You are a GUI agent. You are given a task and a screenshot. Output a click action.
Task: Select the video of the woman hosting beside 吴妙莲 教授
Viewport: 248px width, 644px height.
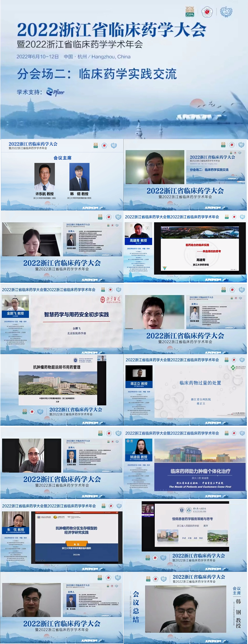coord(32,239)
